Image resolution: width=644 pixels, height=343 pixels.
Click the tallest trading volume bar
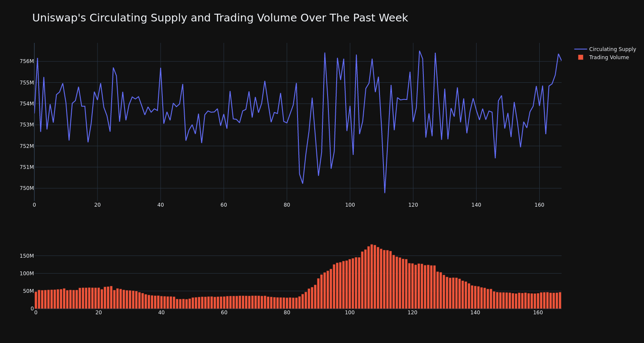click(x=372, y=277)
